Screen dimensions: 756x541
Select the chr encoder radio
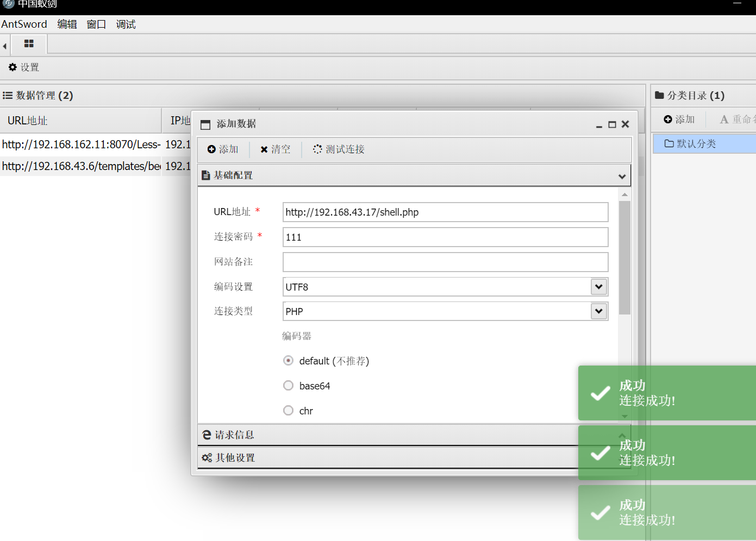(x=289, y=411)
